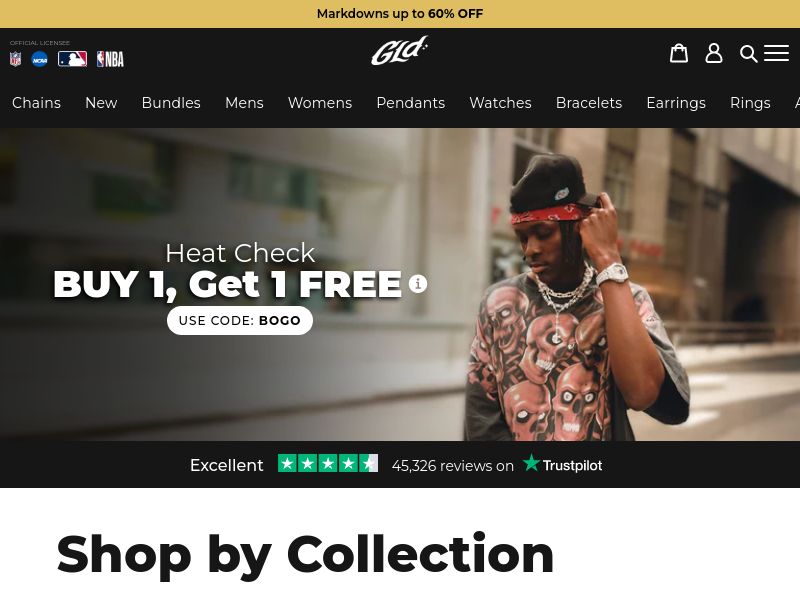
Task: Open the Watches category
Action: tap(501, 103)
